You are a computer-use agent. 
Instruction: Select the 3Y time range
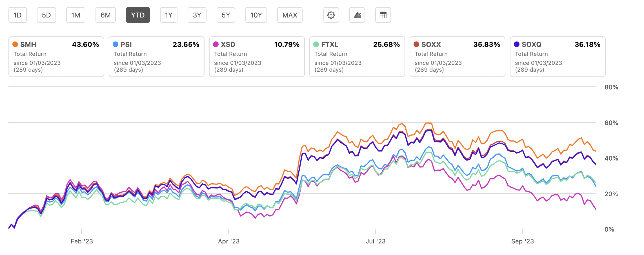tap(197, 15)
